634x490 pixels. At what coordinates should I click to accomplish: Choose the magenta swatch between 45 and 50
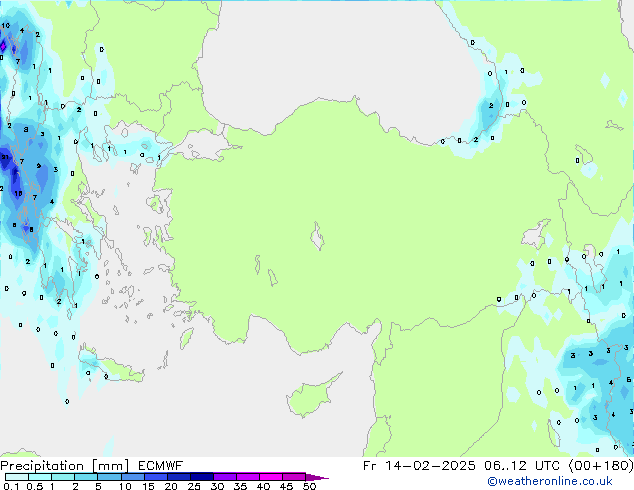298,477
